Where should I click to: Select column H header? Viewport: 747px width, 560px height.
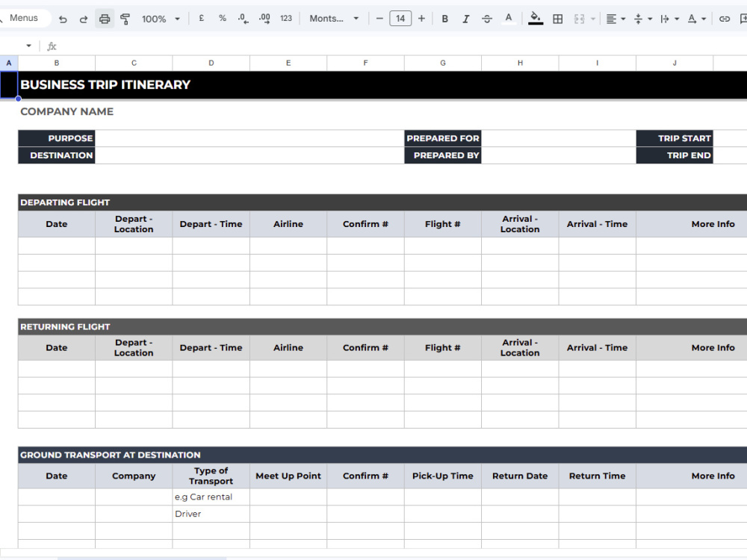(x=520, y=63)
